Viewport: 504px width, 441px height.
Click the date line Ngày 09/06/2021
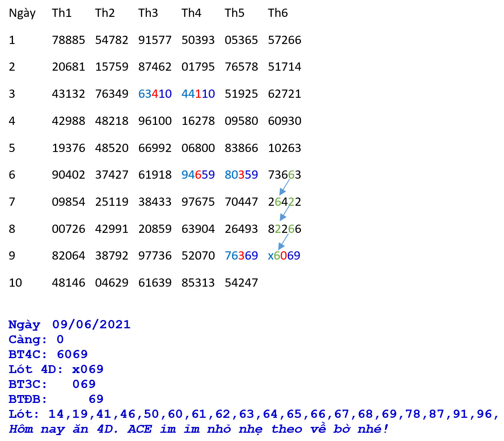pyautogui.click(x=70, y=324)
